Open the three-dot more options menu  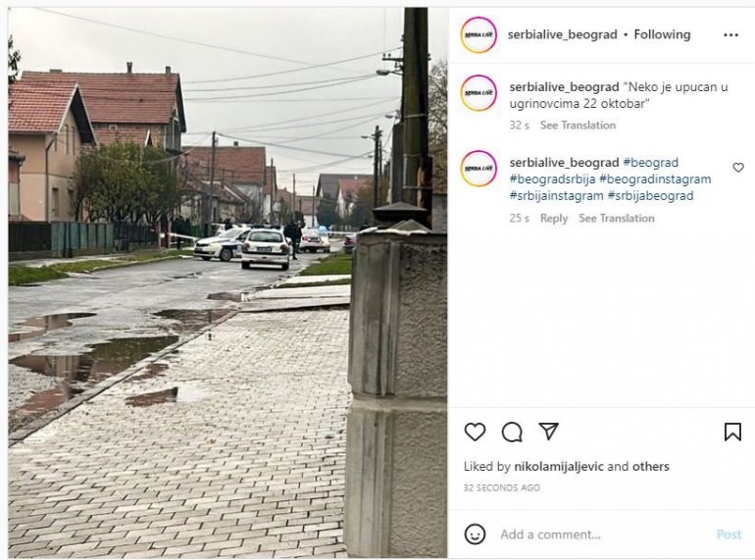(x=730, y=34)
